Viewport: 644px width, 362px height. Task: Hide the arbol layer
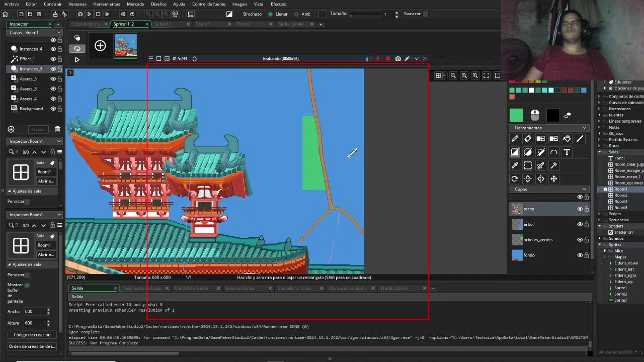580,224
